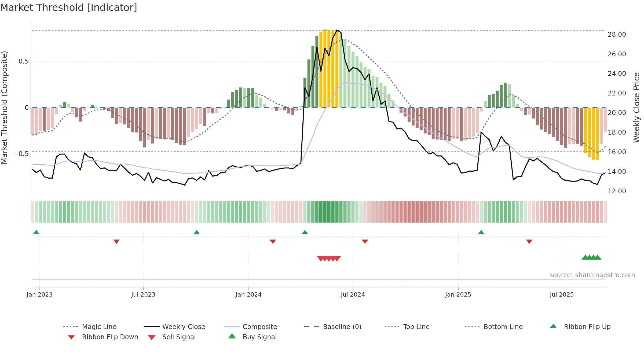644x362 pixels.
Task: Click the Jul 2025 x-axis label
Action: point(562,294)
